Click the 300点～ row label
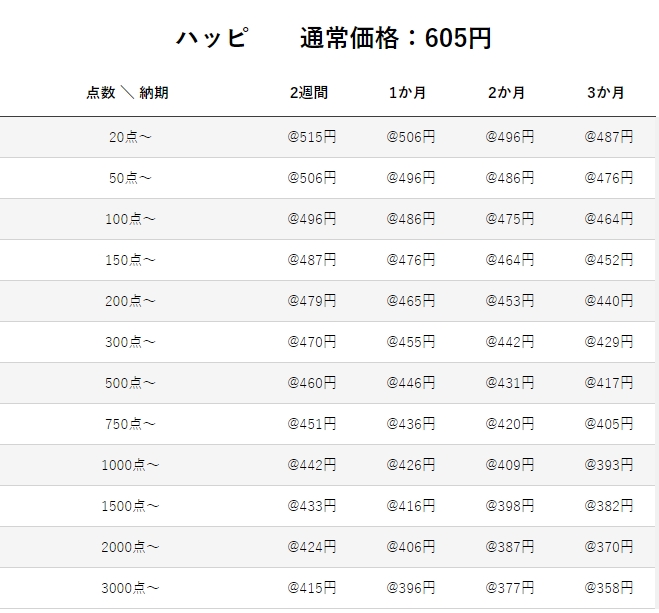Image resolution: width=659 pixels, height=613 pixels. coord(130,342)
